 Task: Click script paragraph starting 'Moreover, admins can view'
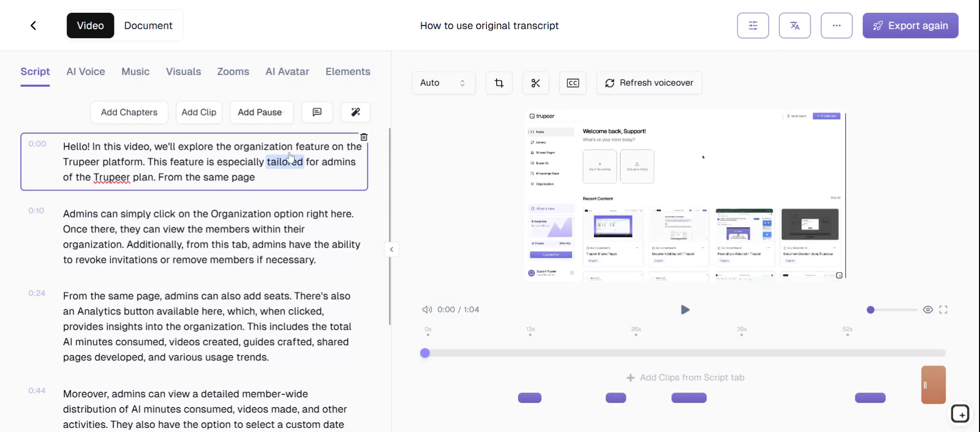pyautogui.click(x=205, y=409)
